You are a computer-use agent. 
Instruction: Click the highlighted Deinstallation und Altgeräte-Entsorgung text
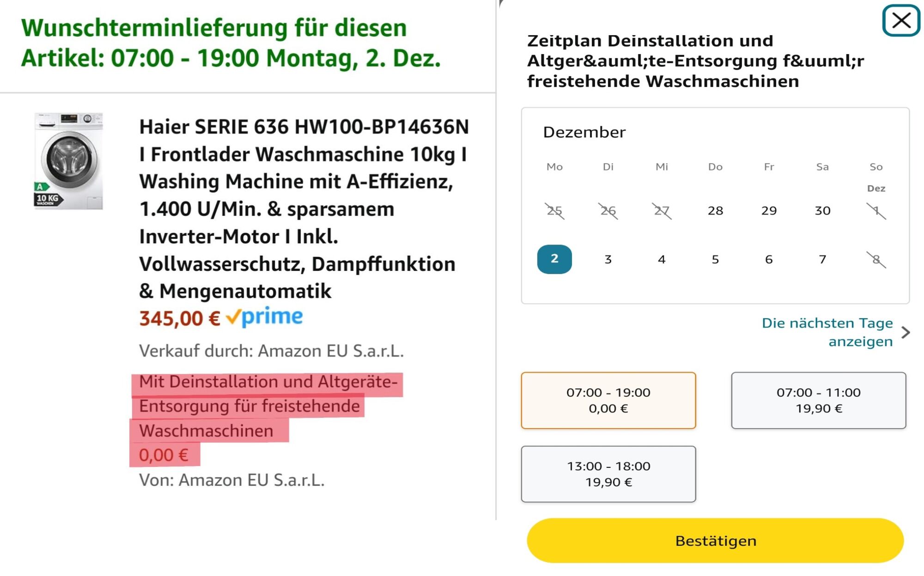[267, 406]
